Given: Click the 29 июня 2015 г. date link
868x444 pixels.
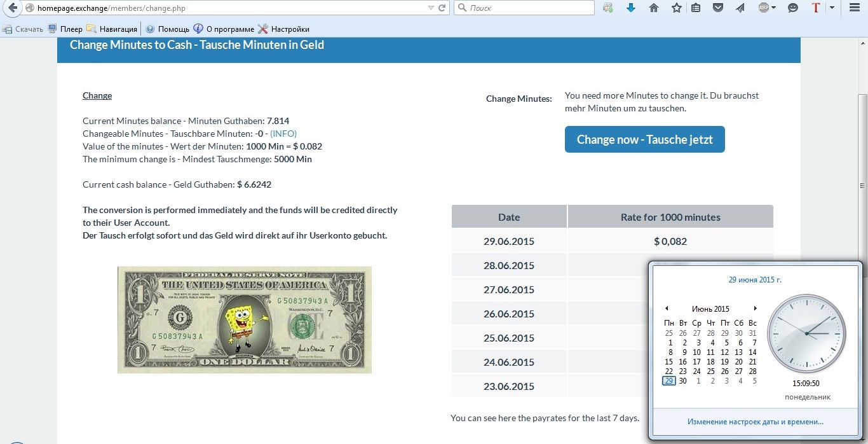Looking at the screenshot, I should 755,279.
